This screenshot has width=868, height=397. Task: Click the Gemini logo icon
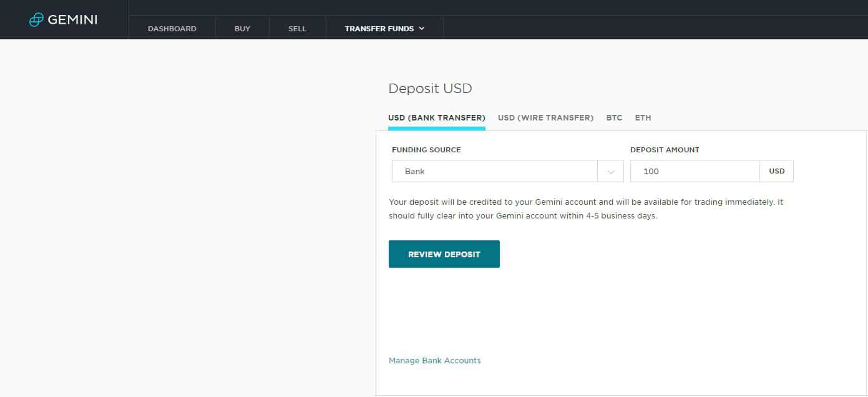pyautogui.click(x=37, y=20)
